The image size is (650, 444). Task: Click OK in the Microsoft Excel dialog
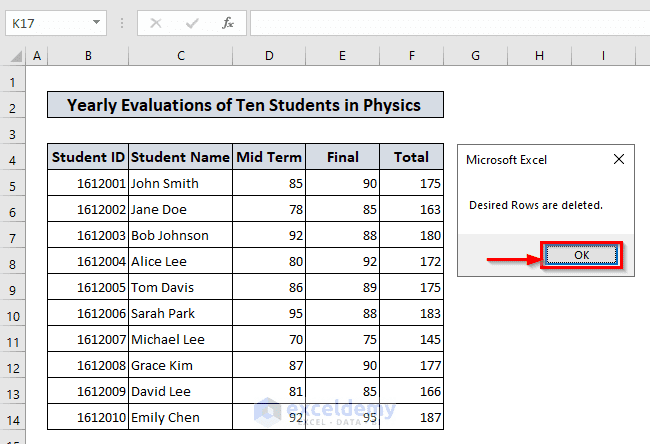581,255
